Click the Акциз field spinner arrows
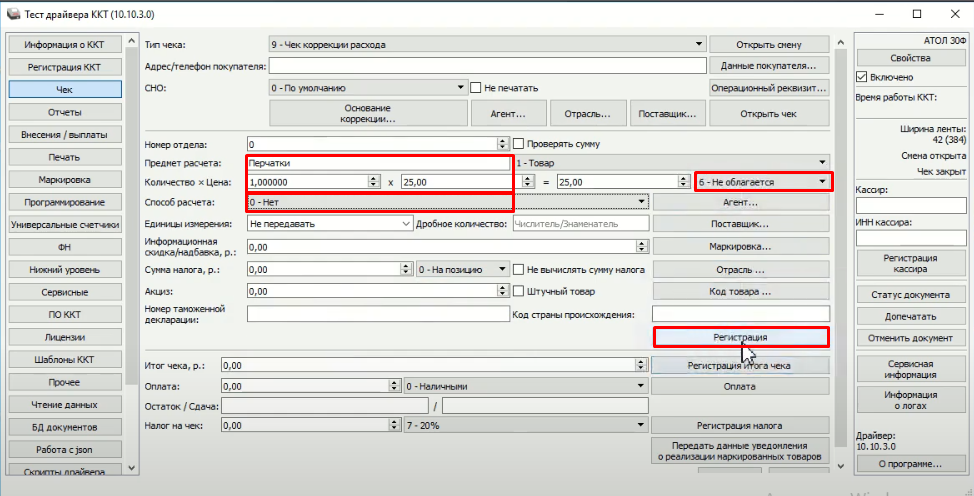The width and height of the screenshot is (974, 496). tap(504, 292)
